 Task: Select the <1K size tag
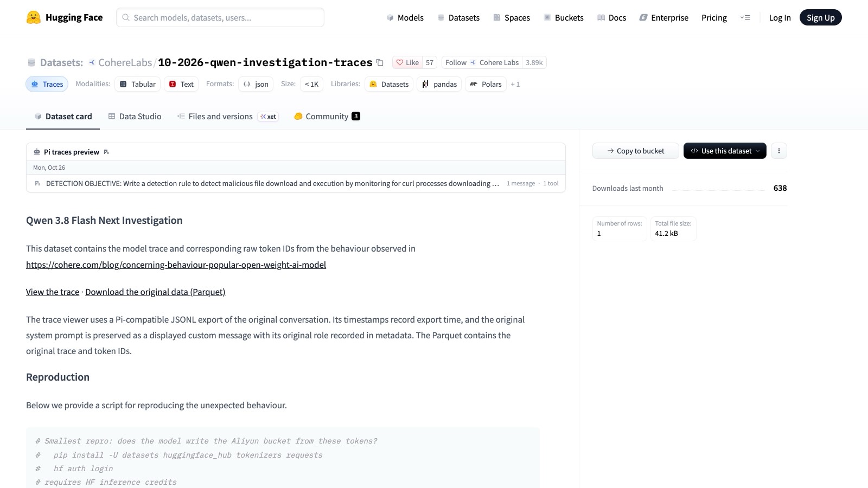[x=311, y=84]
